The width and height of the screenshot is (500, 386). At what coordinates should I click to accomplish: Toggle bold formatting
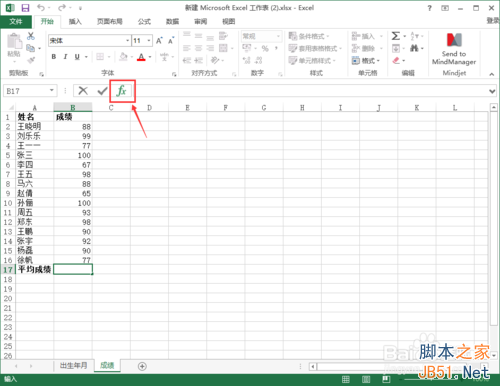54,57
